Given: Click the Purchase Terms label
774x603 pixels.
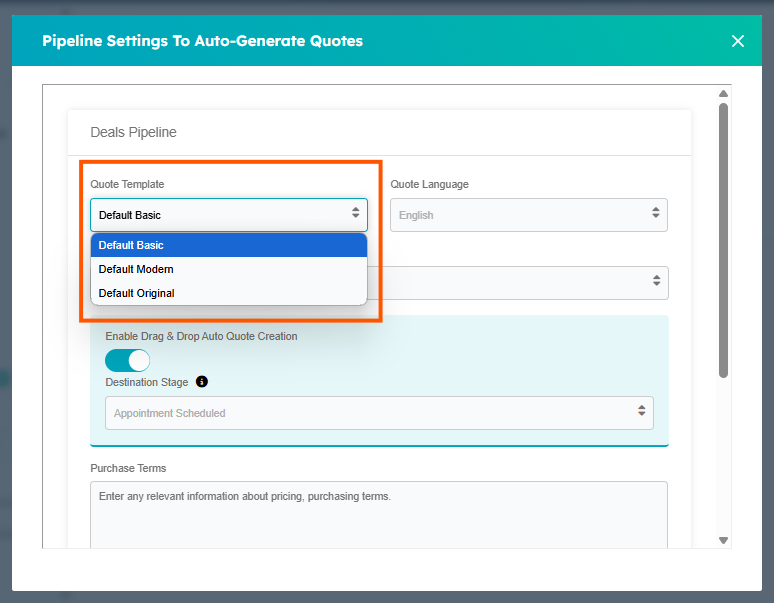Looking at the screenshot, I should (128, 468).
